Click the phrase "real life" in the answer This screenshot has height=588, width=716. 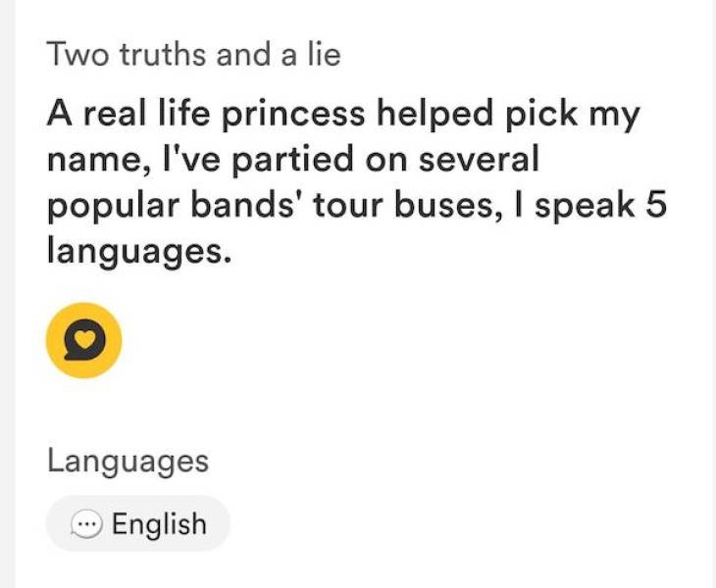tap(138, 116)
